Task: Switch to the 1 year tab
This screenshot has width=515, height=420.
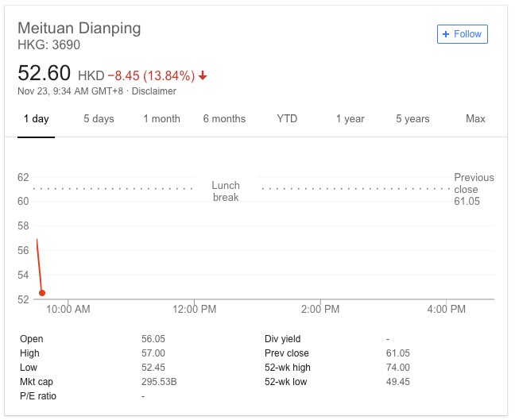Action: tap(350, 119)
